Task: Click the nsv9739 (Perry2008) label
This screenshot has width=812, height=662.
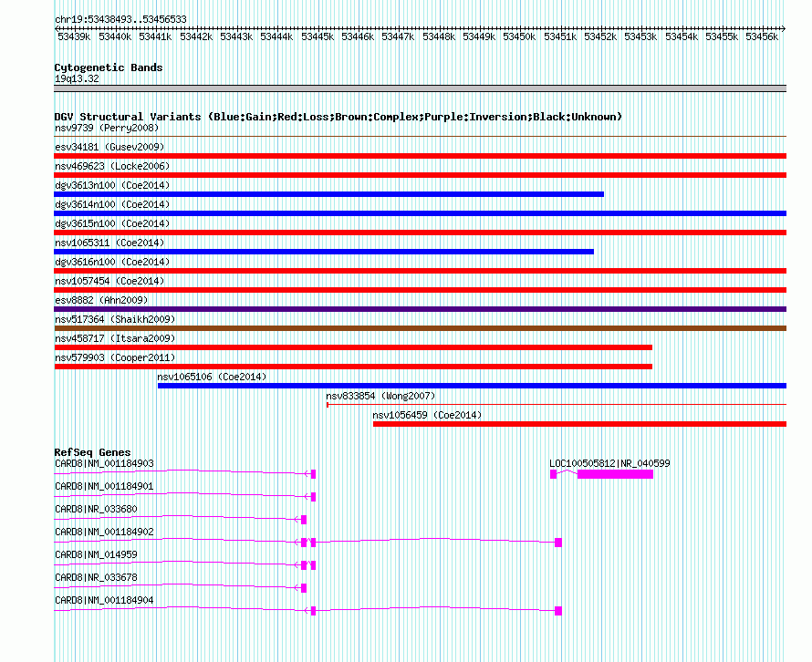Action: pos(107,128)
